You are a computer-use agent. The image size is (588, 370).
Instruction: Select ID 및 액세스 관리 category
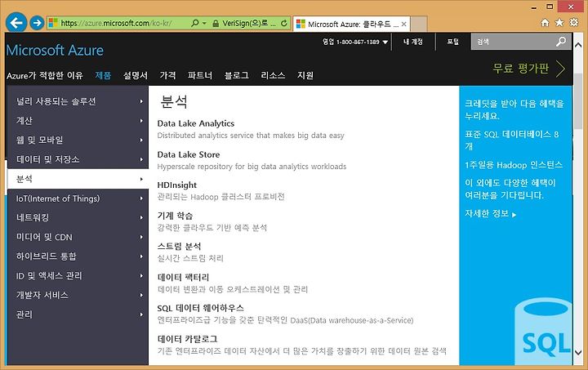(78, 276)
